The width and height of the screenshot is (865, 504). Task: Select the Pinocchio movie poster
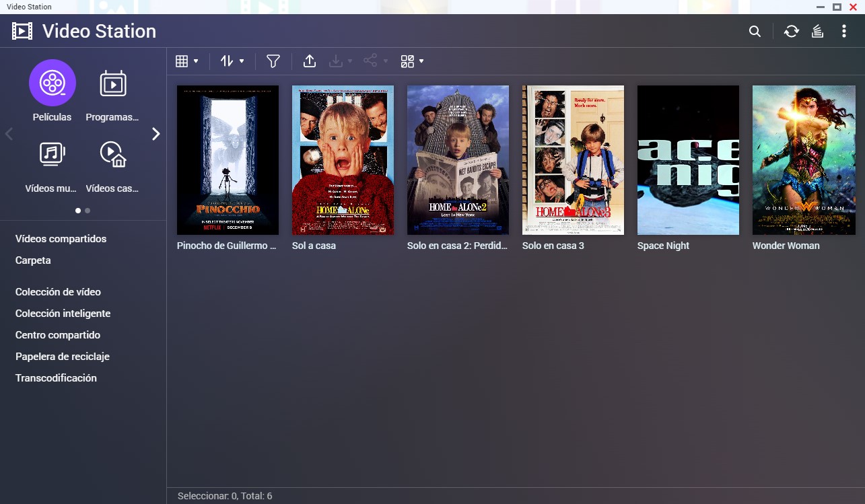click(228, 160)
